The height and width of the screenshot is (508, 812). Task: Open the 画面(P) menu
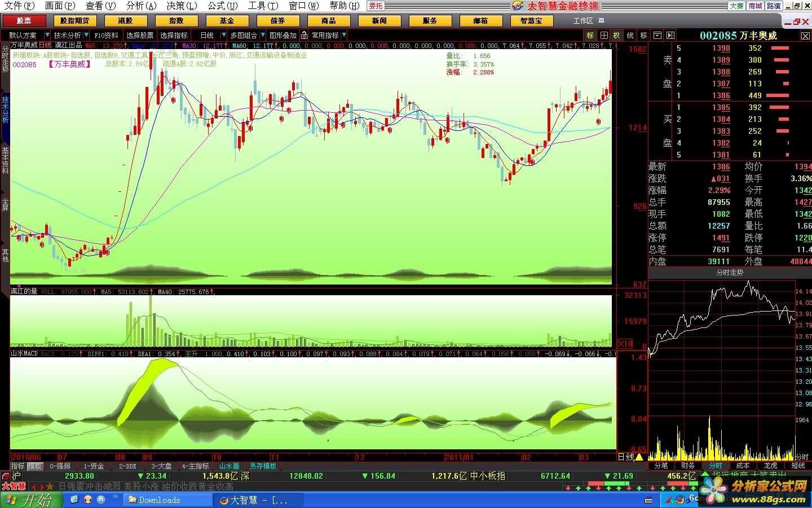pos(60,6)
